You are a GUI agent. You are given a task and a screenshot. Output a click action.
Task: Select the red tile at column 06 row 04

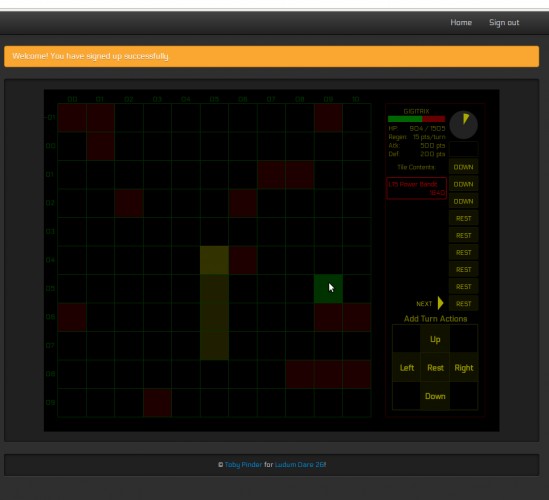click(243, 260)
